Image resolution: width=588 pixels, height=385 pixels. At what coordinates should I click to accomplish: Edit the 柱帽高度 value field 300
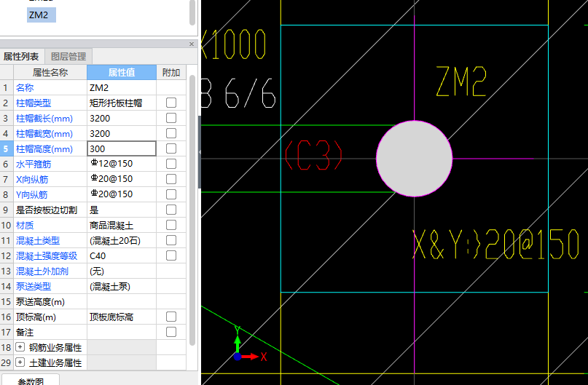[x=122, y=148]
